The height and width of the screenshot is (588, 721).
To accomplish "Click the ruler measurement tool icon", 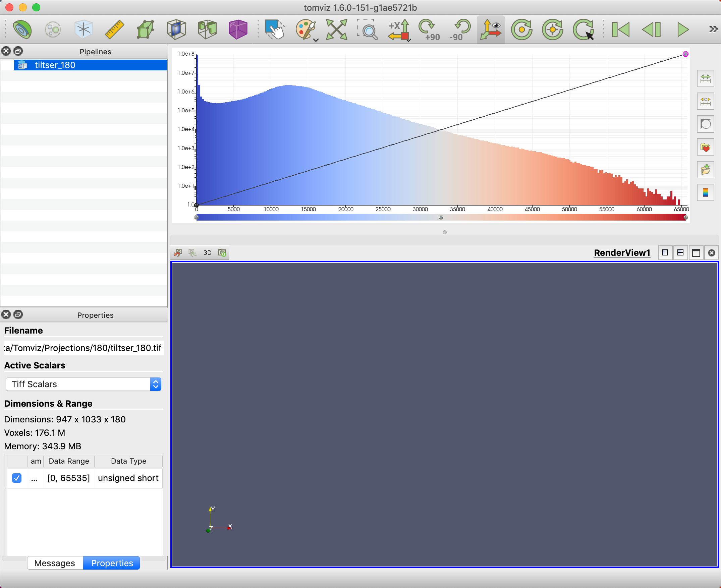I will (x=114, y=29).
